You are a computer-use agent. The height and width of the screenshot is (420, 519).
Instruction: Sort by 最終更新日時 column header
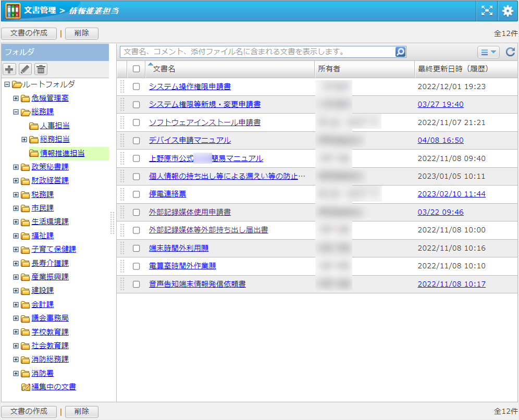(452, 69)
